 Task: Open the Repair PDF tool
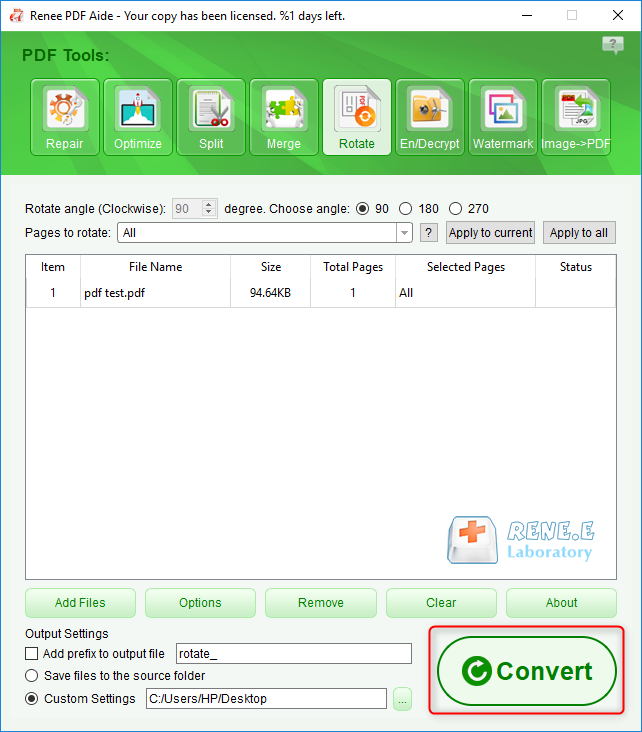coord(65,117)
